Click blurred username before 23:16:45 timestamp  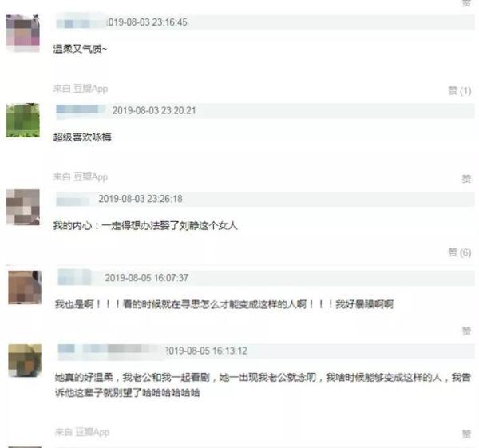(81, 22)
